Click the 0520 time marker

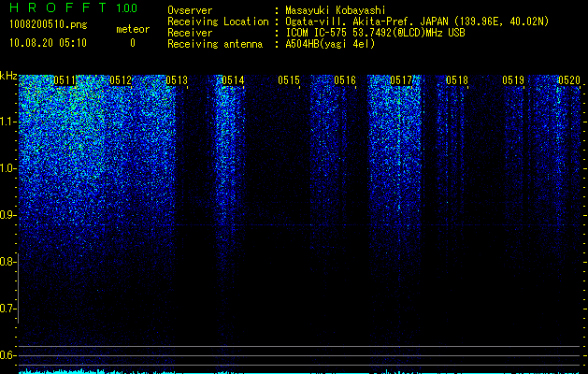click(569, 80)
